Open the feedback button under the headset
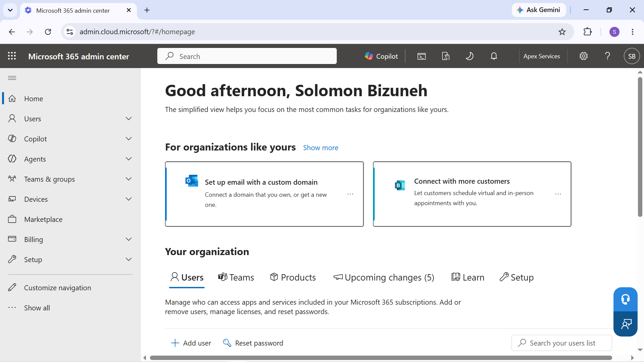This screenshot has width=644, height=362. [626, 324]
